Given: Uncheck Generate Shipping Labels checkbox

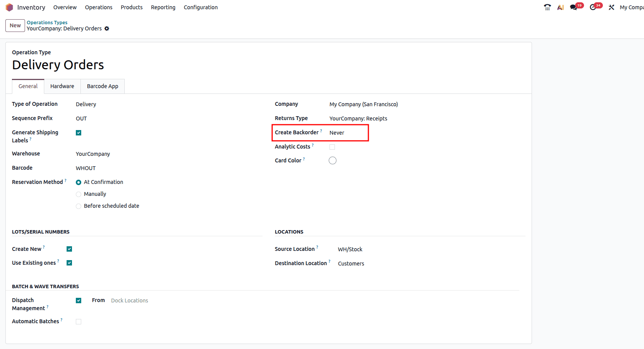Looking at the screenshot, I should (x=79, y=133).
